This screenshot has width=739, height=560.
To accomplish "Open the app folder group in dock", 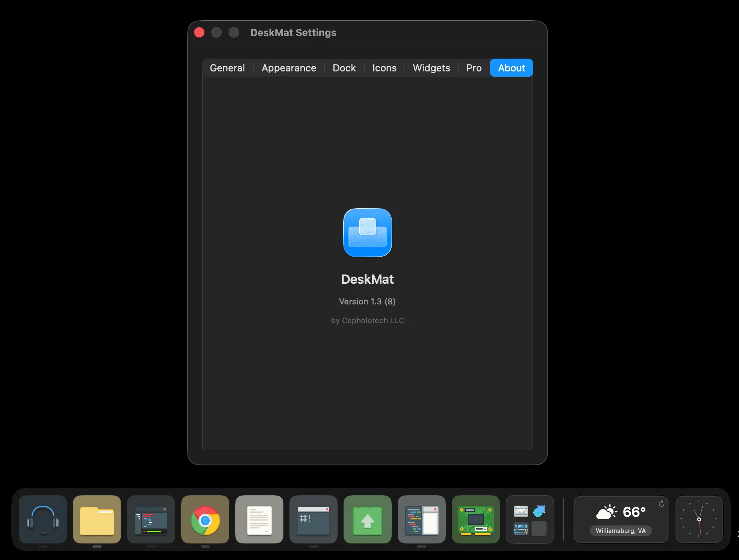I will click(530, 519).
